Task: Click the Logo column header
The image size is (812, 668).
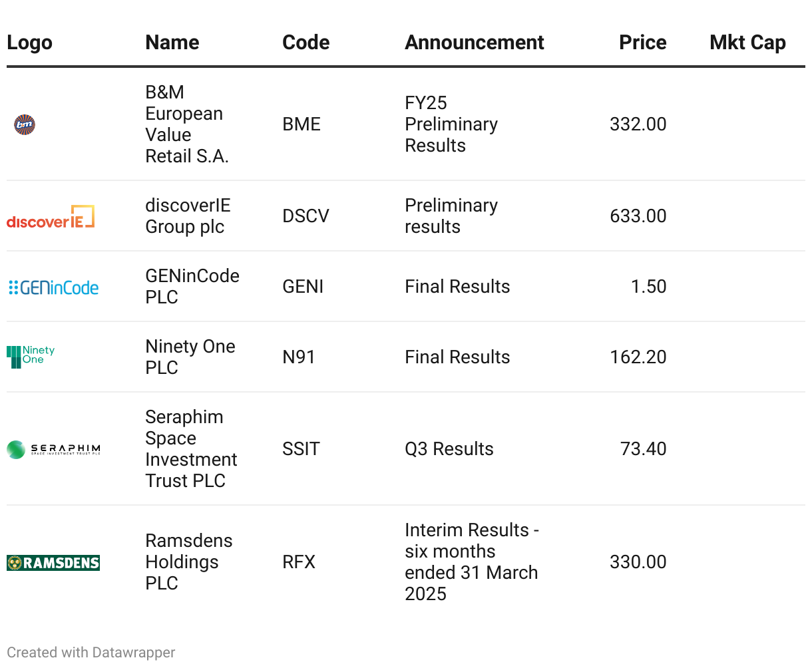Action: click(29, 43)
